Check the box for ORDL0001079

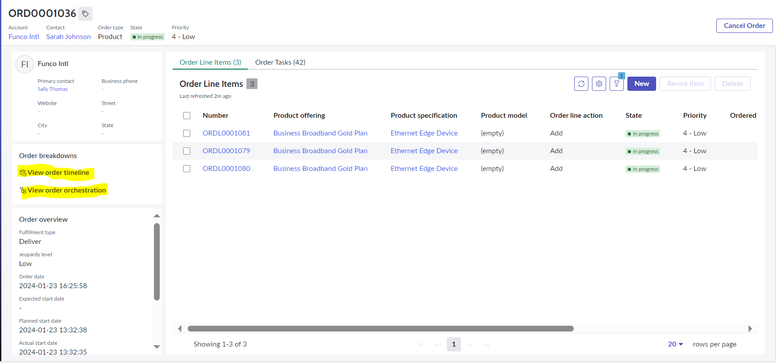click(187, 151)
